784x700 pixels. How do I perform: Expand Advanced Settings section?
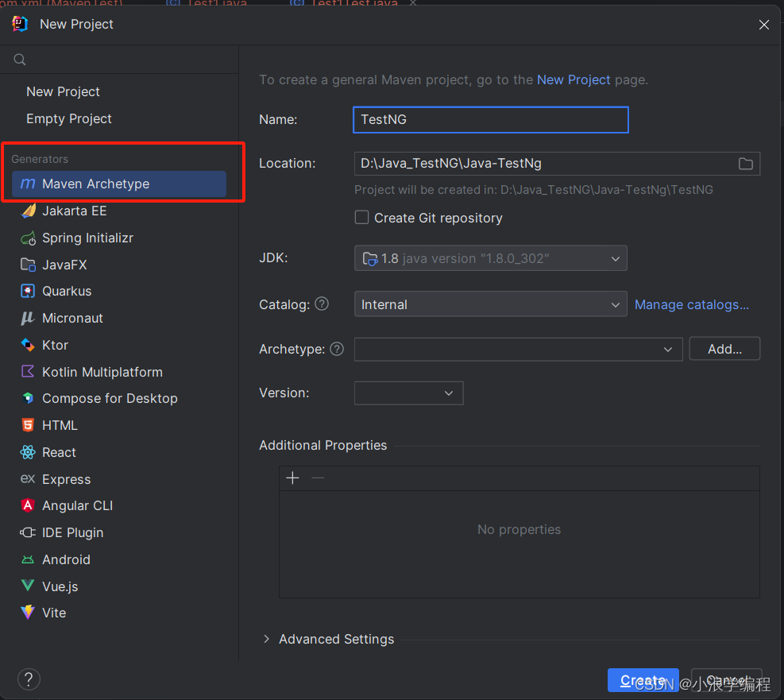tap(267, 639)
